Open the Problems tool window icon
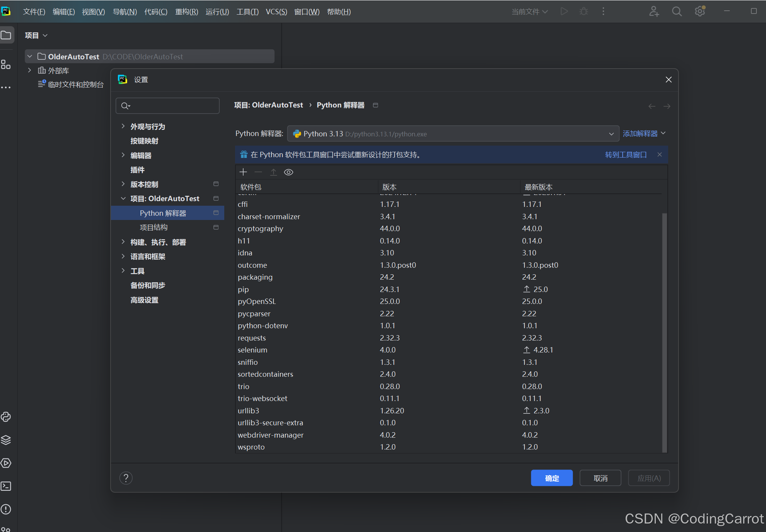This screenshot has width=766, height=532. click(6, 509)
